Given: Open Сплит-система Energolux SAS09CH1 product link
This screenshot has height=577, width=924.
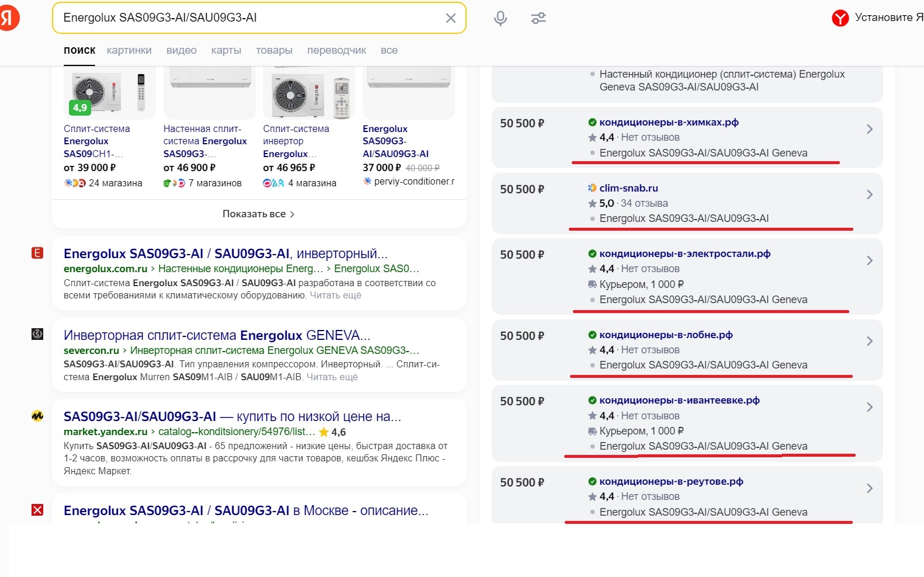Looking at the screenshot, I should 96,141.
